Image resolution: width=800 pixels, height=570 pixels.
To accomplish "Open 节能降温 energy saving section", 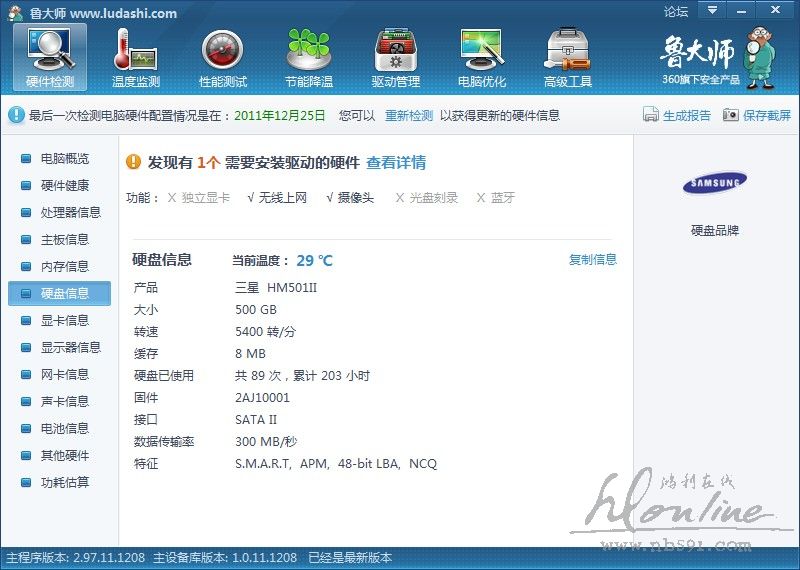I will (x=308, y=57).
